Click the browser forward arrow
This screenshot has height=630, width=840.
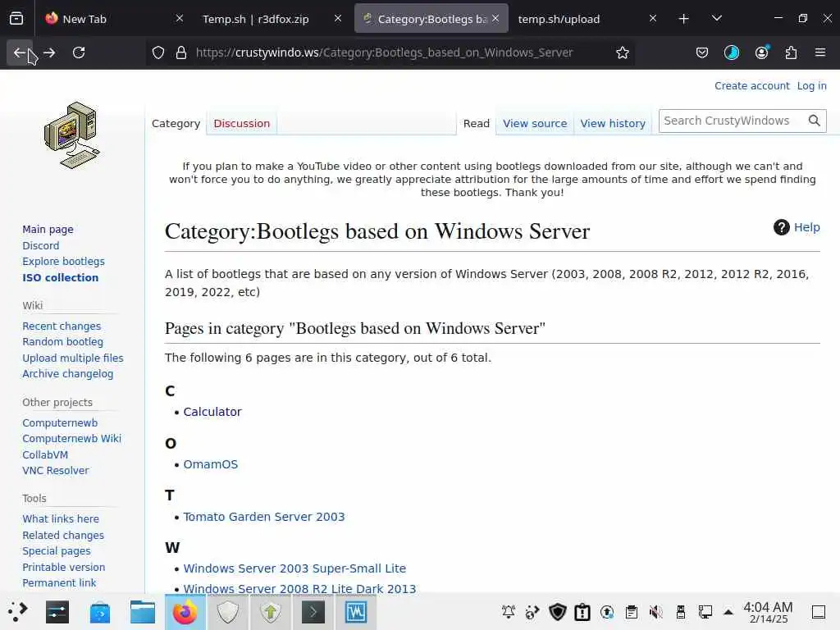(49, 52)
